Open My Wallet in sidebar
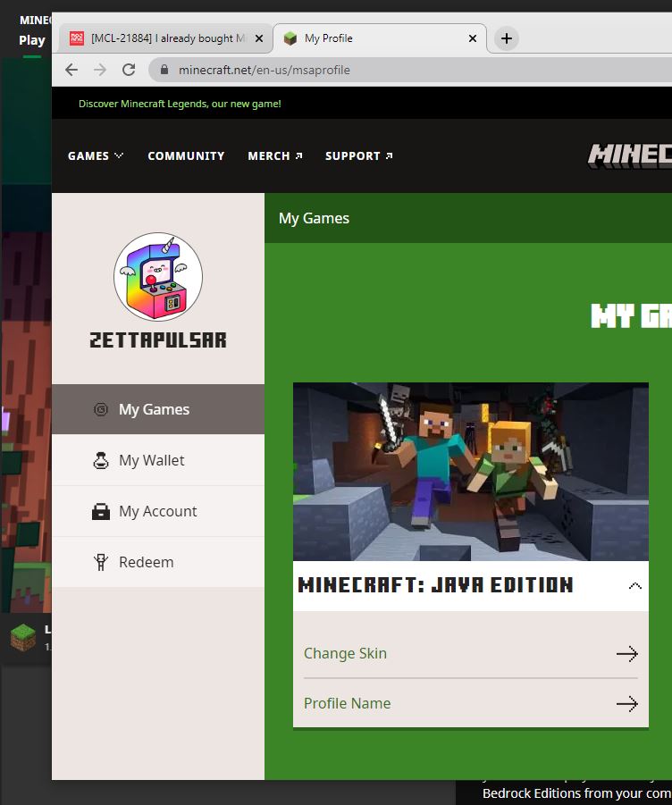The image size is (672, 805). coord(158,460)
